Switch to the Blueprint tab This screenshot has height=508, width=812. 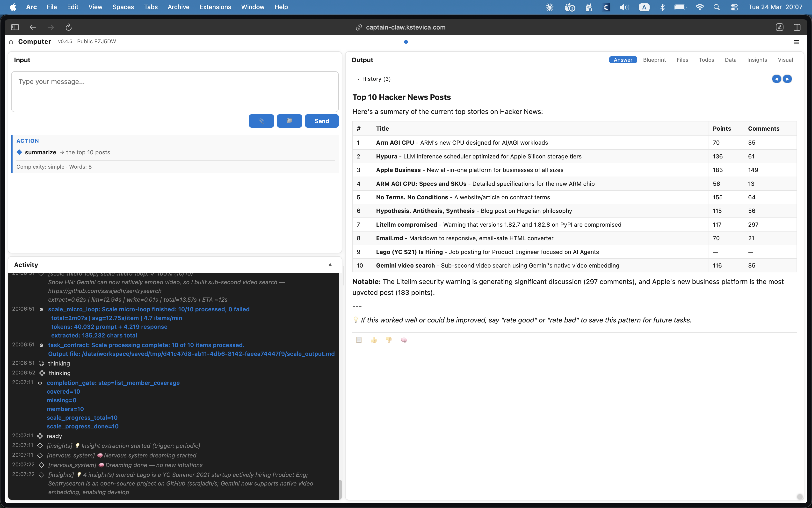(x=654, y=60)
